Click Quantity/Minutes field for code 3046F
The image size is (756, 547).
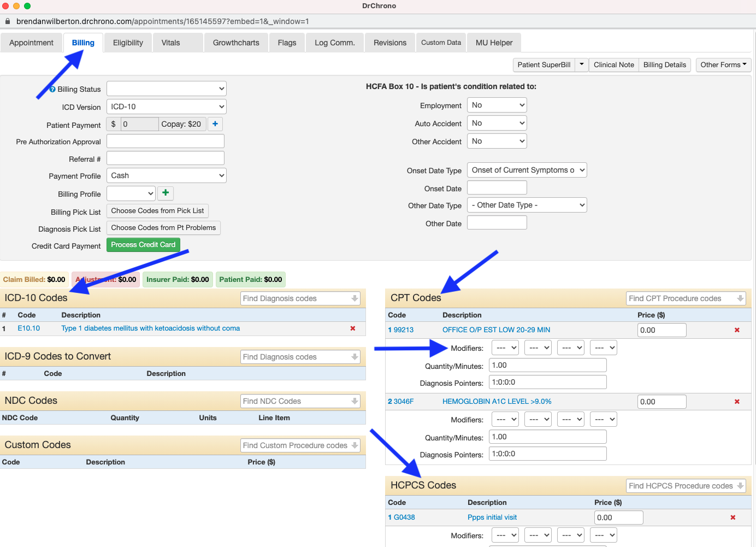[x=548, y=437]
